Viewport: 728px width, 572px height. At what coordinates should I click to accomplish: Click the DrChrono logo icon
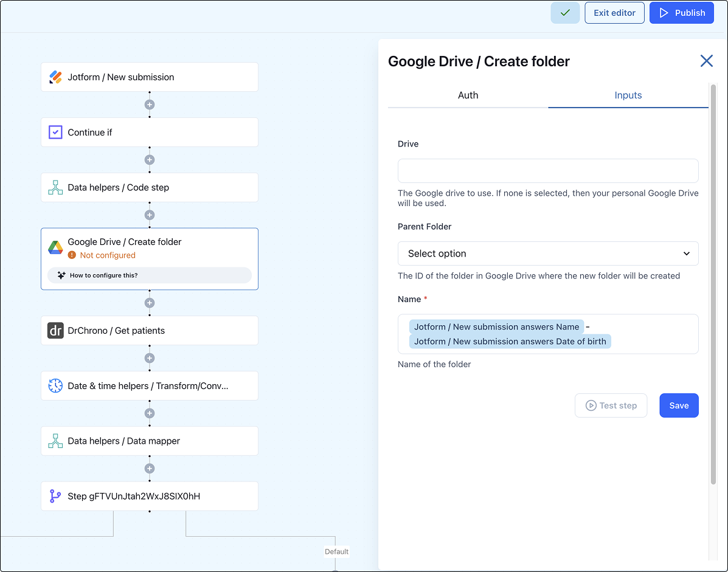point(56,330)
